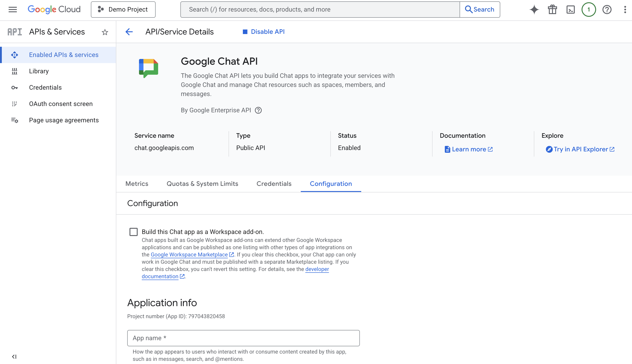Go back using the left arrow
Viewport: 632px width, 364px height.
[x=129, y=32]
